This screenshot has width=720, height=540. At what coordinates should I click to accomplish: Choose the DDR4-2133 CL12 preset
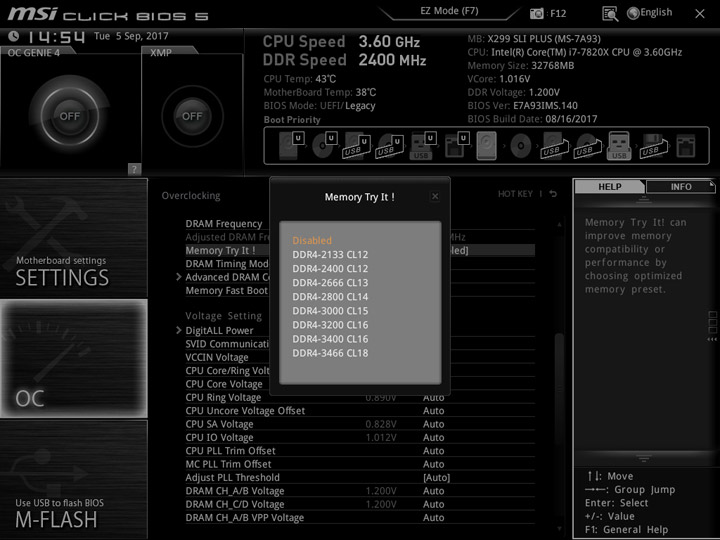[330, 254]
